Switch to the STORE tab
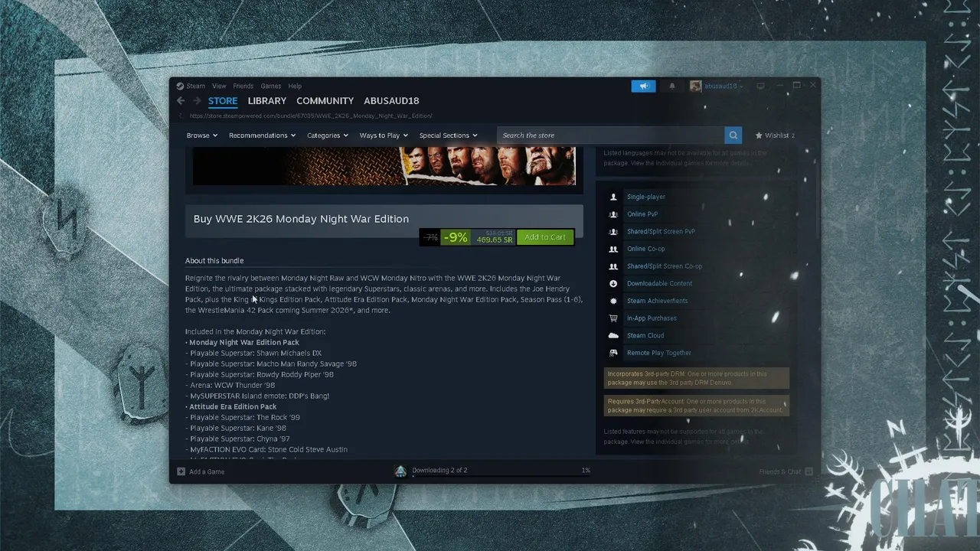The height and width of the screenshot is (551, 980). (223, 101)
